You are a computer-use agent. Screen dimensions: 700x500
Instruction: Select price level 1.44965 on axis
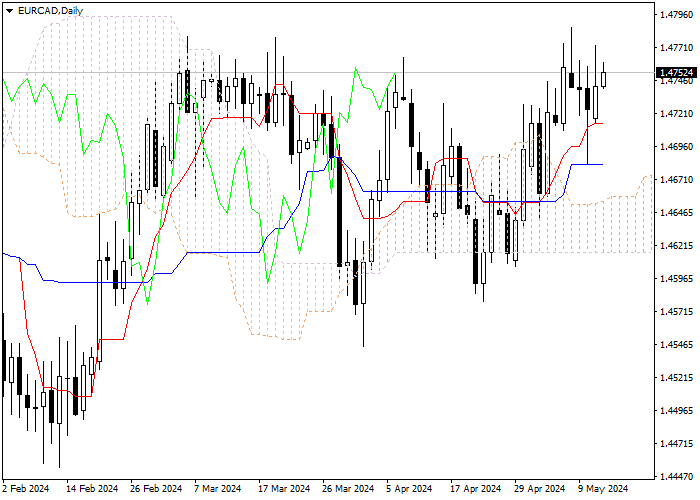click(x=677, y=410)
